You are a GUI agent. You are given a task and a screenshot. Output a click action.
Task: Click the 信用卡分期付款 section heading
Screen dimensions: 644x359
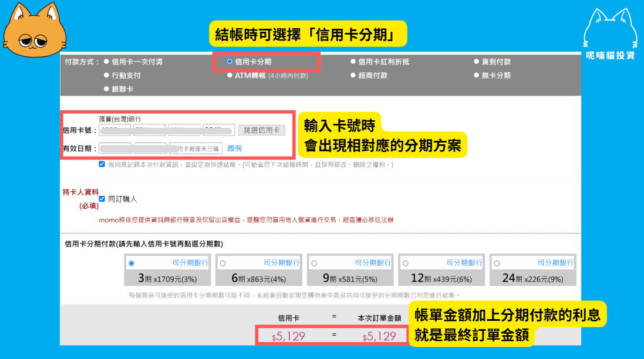[x=144, y=244]
